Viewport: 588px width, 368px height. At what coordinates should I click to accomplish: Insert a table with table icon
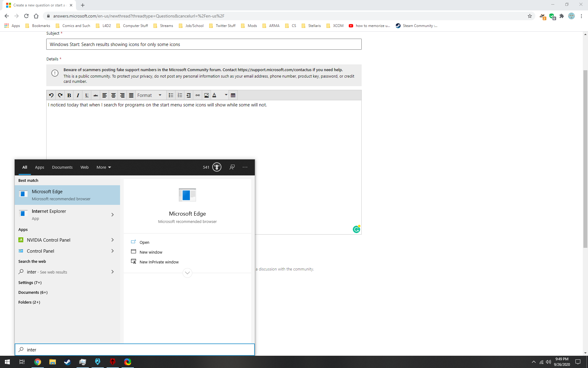click(233, 95)
